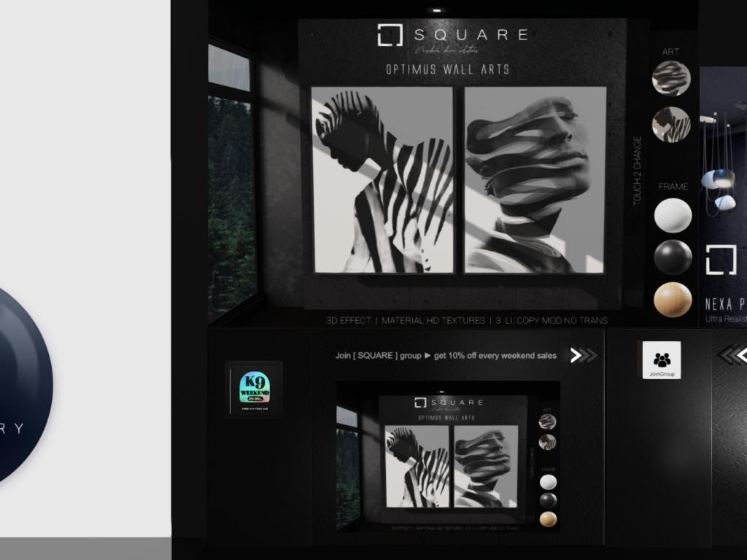This screenshot has width=747, height=560.
Task: Click the white frame sphere in small vendor display
Action: [x=549, y=483]
